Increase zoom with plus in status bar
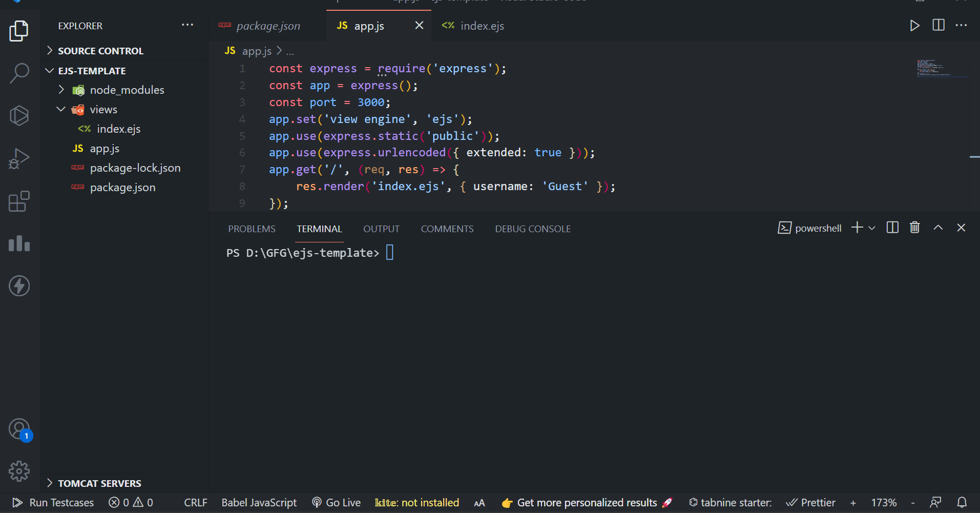The image size is (980, 513). tap(853, 503)
